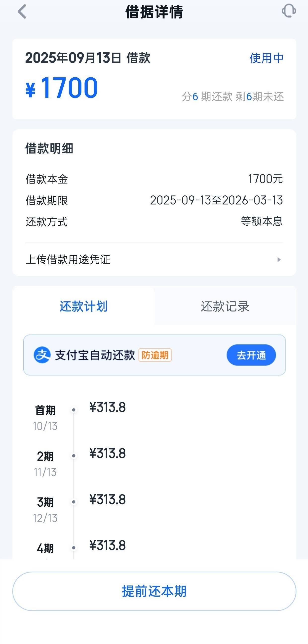
Task: Tap the first installment timeline dot
Action: pyautogui.click(x=74, y=410)
